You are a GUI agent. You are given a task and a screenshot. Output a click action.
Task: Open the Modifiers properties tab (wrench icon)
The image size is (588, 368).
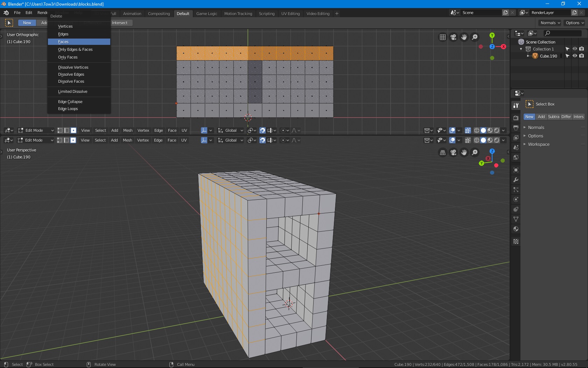pyautogui.click(x=516, y=180)
